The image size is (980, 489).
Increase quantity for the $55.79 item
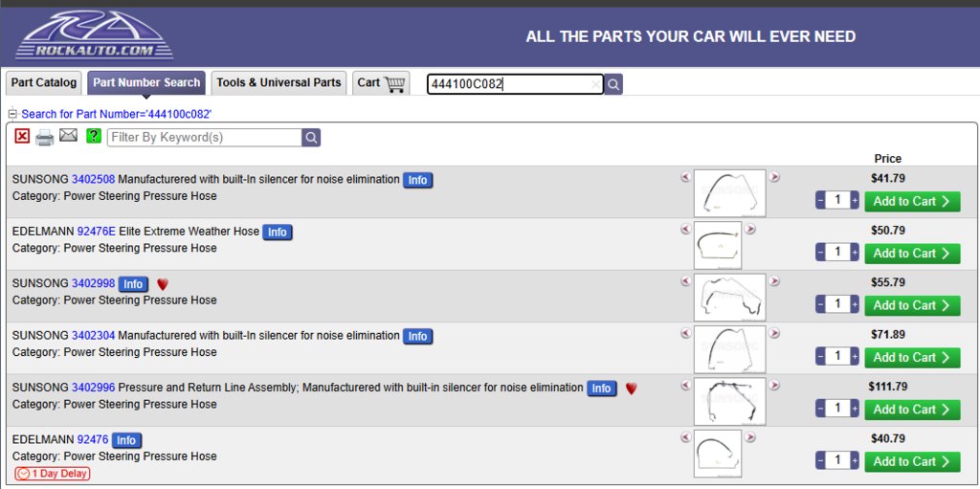[855, 304]
